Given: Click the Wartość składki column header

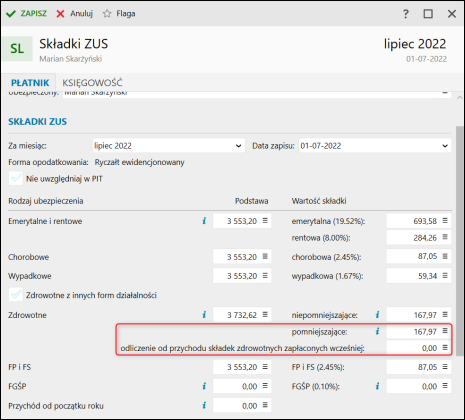Looking at the screenshot, I should tap(319, 201).
